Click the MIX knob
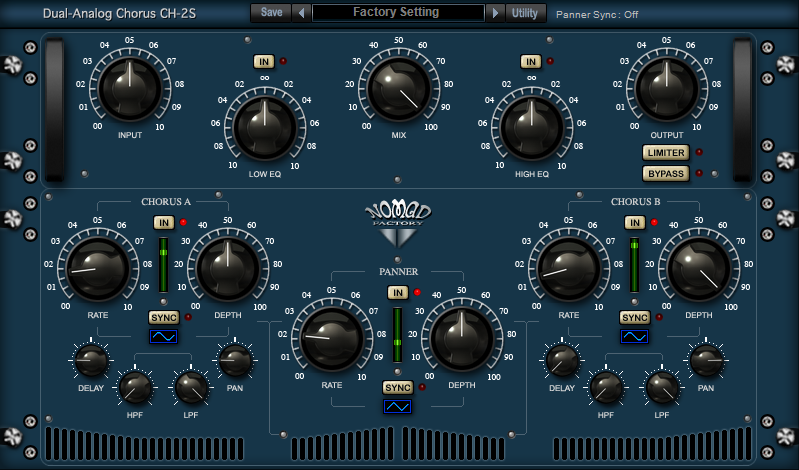Image resolution: width=799 pixels, height=470 pixels. point(398,89)
